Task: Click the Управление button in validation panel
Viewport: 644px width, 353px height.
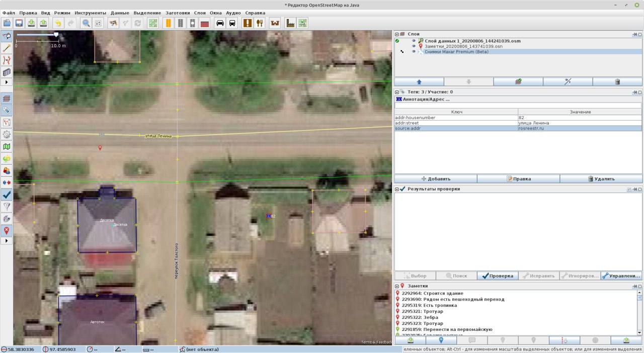Action: click(x=621, y=276)
